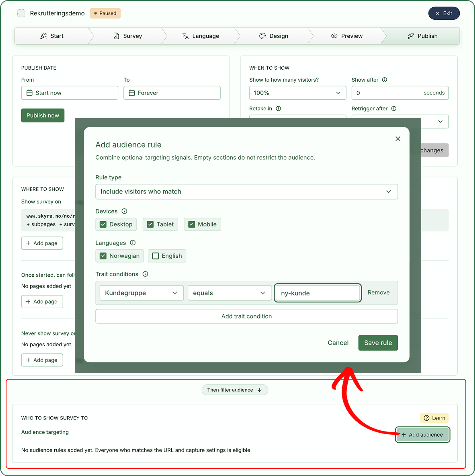Cancel the audience rule dialog
Screen dimensions: 475x476
pos(338,342)
